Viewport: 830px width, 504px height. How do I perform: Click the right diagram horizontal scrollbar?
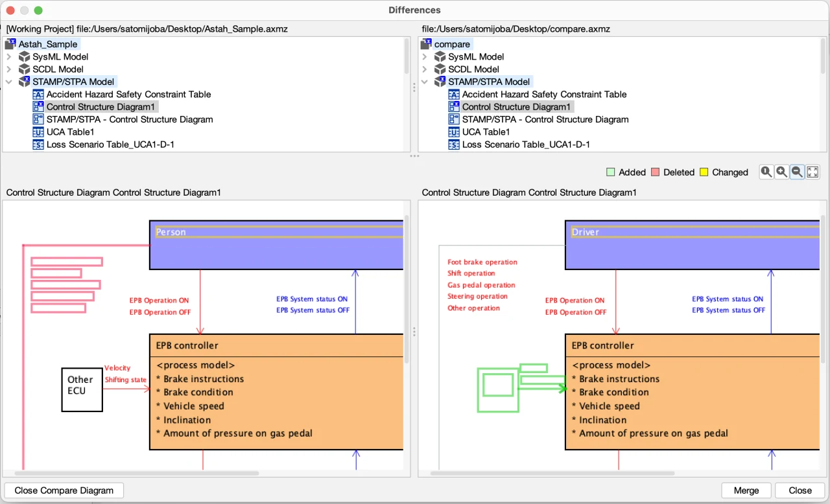click(552, 474)
